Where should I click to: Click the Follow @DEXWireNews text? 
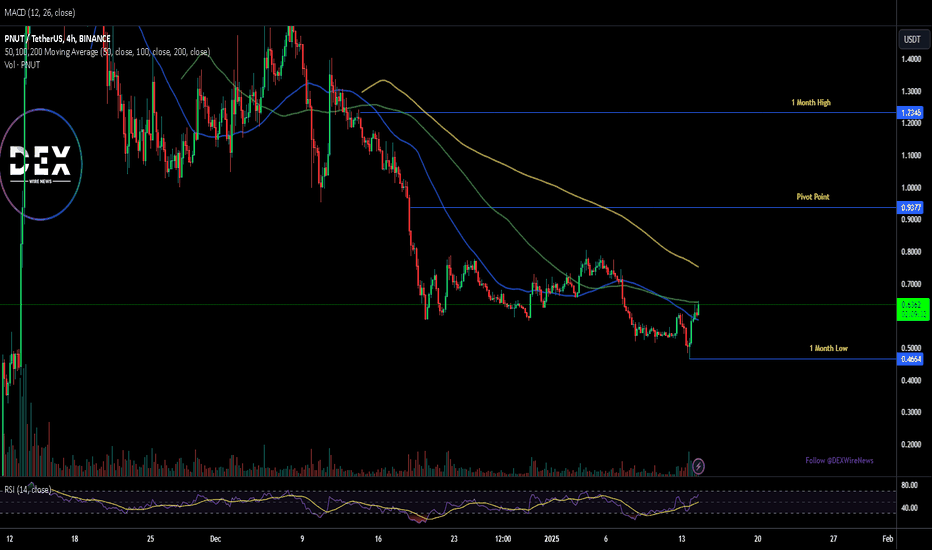click(x=839, y=460)
